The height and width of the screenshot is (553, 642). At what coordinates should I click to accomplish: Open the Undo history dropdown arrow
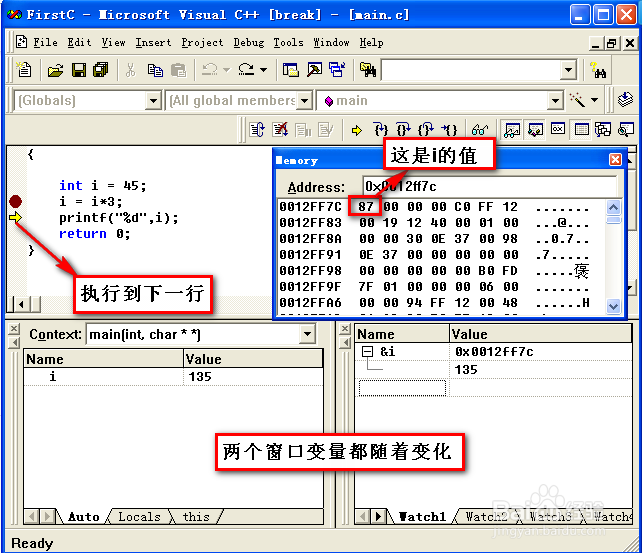pos(226,70)
